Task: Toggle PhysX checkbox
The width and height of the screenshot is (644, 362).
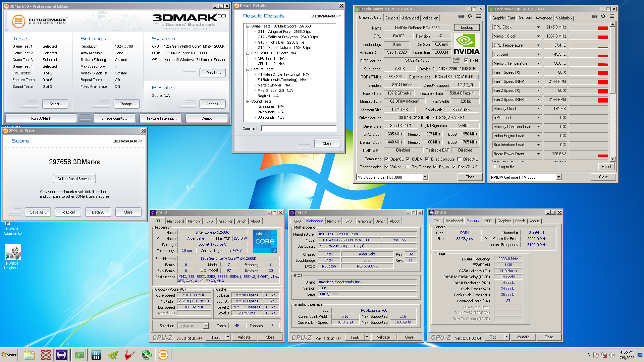Action: pyautogui.click(x=435, y=167)
